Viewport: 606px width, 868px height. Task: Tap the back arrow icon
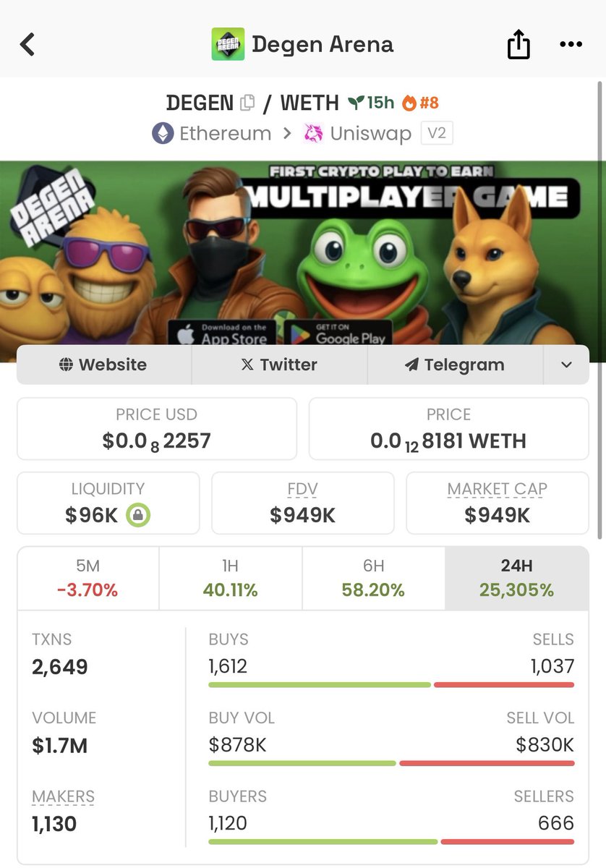tap(27, 44)
